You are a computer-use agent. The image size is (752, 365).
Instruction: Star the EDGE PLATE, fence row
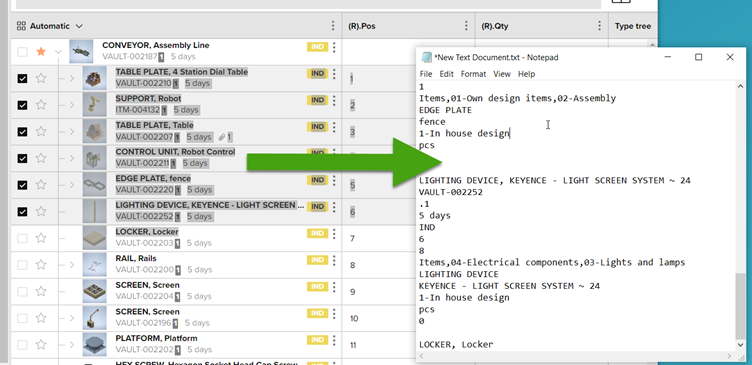point(41,185)
